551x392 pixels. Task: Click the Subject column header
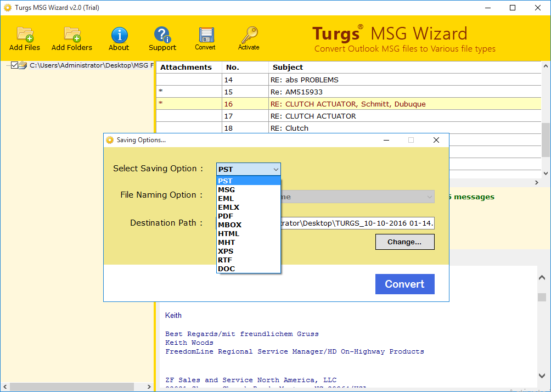(405, 67)
